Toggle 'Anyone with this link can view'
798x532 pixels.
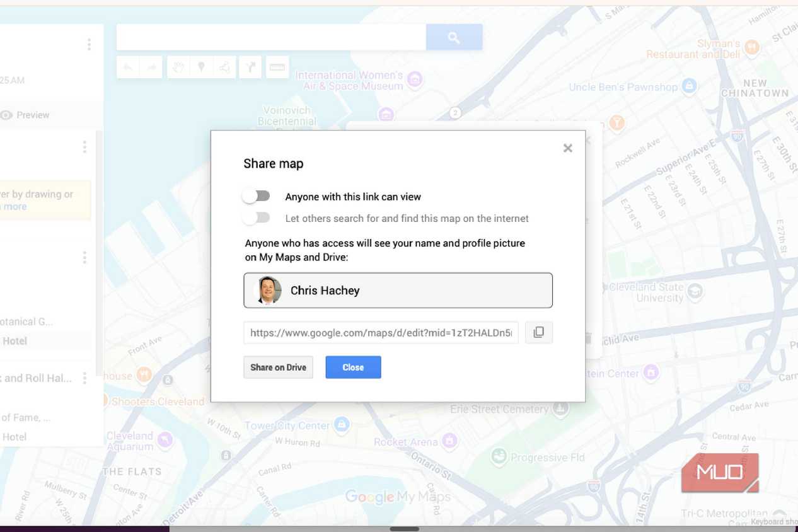pos(257,196)
